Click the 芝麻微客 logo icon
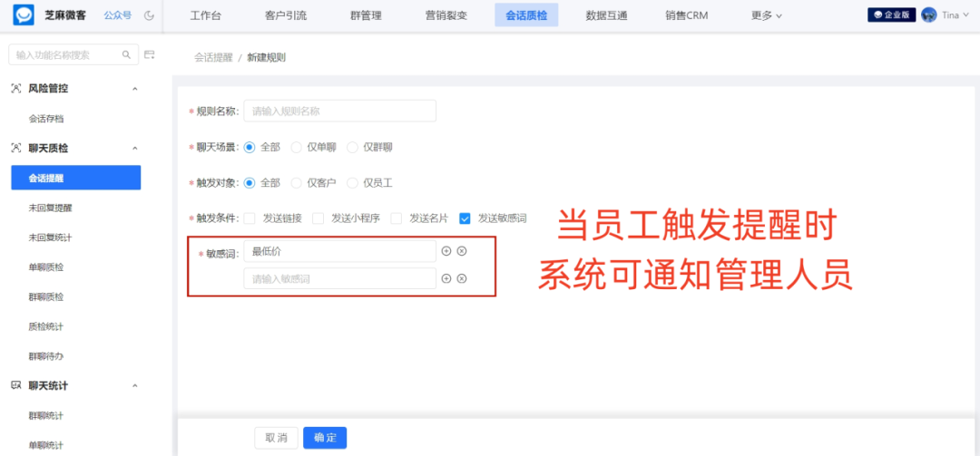The width and height of the screenshot is (980, 456). (23, 15)
